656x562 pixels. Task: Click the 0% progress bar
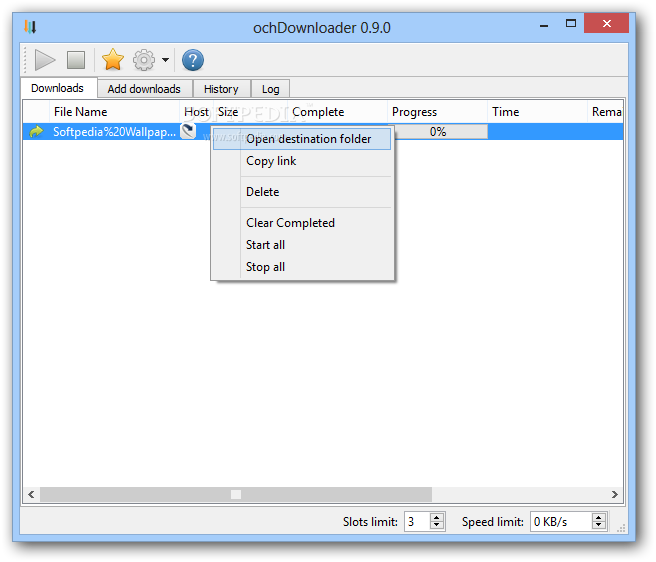pyautogui.click(x=438, y=132)
